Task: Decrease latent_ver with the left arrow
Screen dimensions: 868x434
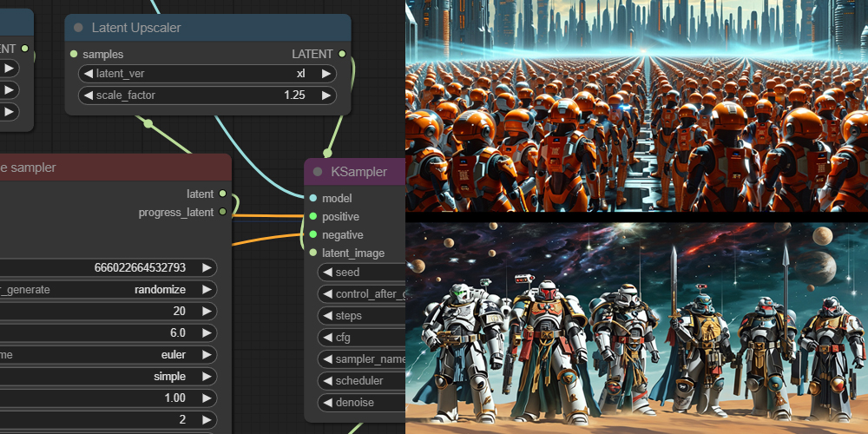Action: pyautogui.click(x=88, y=74)
